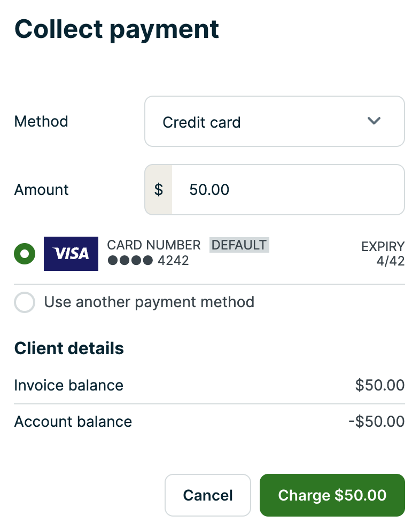Click the Collect payment title
Screen dimensions: 420x531
(116, 29)
